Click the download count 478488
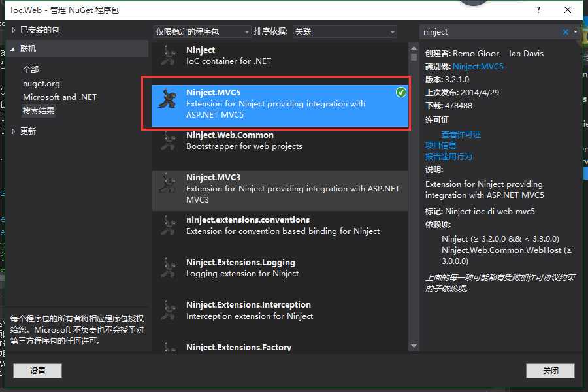 click(x=458, y=106)
